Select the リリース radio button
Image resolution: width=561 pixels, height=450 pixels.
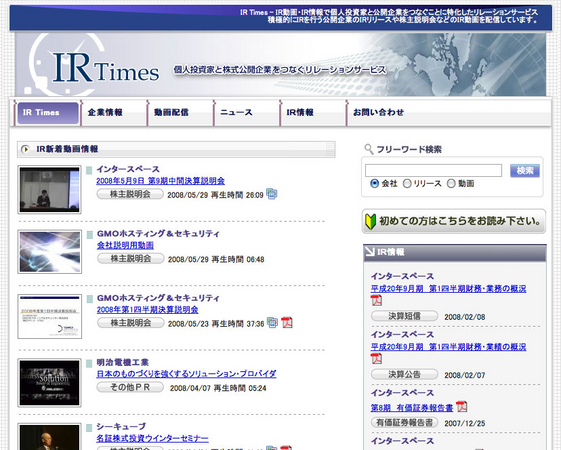tap(407, 184)
